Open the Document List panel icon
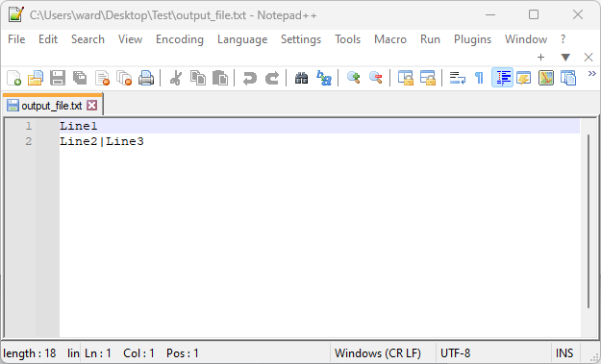This screenshot has width=601, height=364. tap(568, 78)
